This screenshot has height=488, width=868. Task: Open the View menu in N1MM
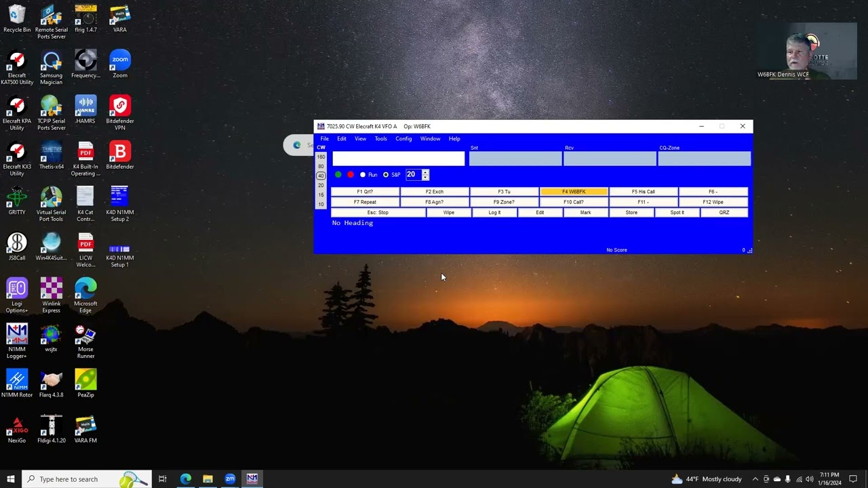coord(360,139)
